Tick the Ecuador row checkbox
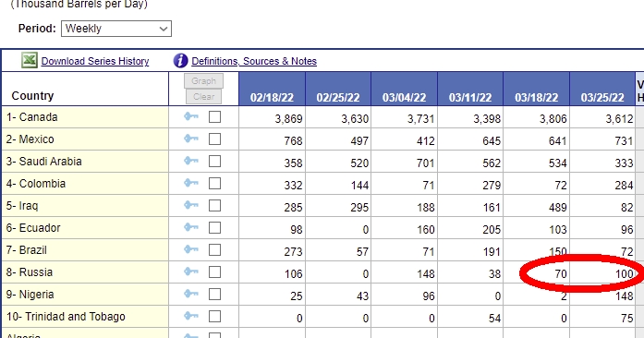Image resolution: width=644 pixels, height=338 pixels. [x=214, y=228]
